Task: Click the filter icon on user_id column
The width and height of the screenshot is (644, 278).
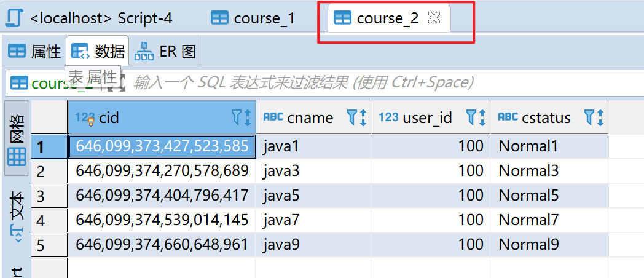Action: 471,117
